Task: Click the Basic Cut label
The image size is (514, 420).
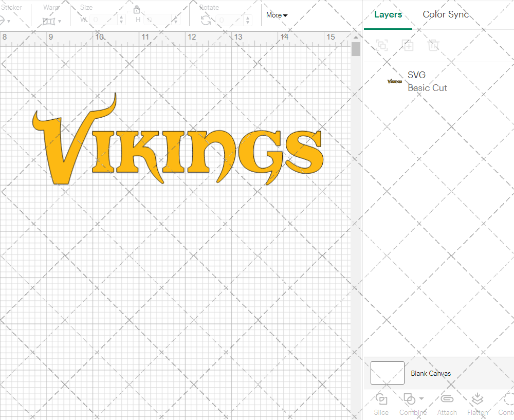Action: coord(427,88)
